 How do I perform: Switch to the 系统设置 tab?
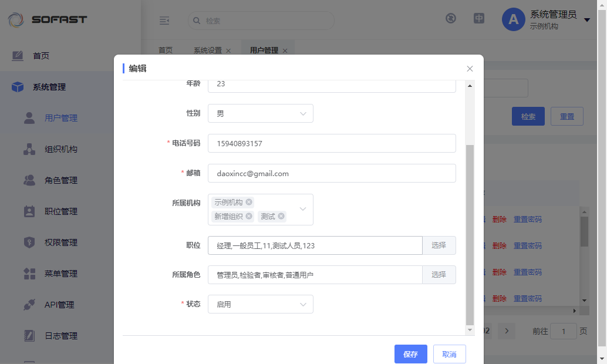(x=208, y=50)
